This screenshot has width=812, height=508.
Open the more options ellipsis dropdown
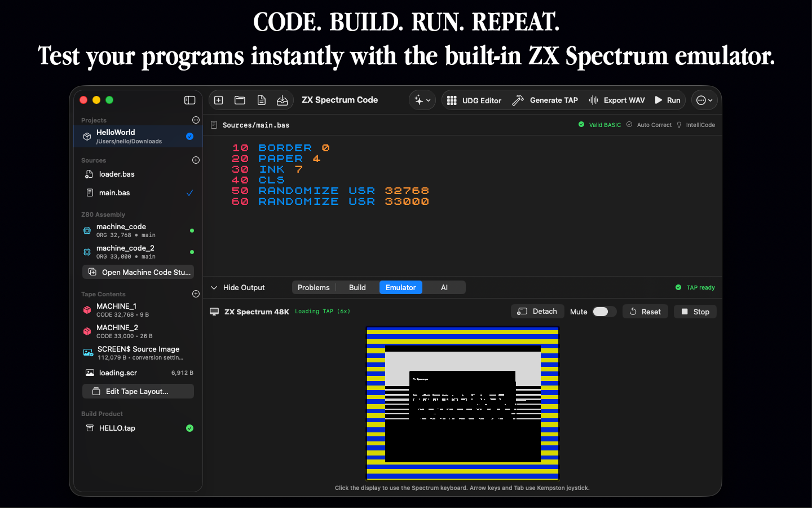(x=704, y=100)
